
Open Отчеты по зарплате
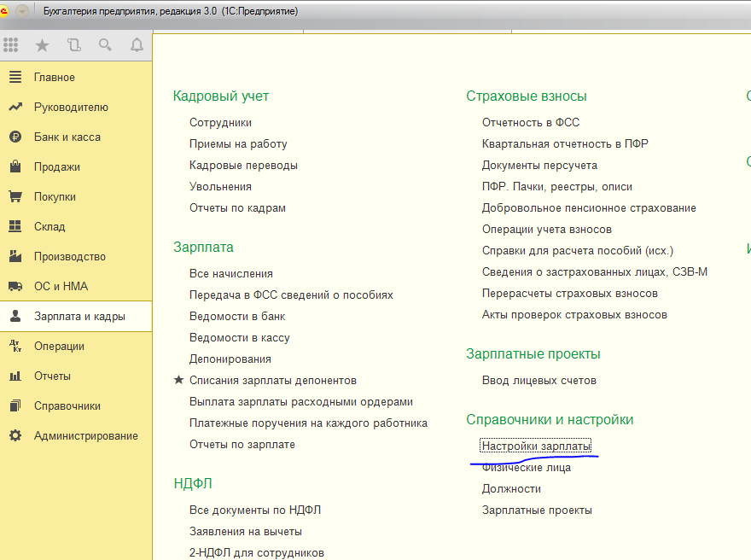(x=242, y=445)
